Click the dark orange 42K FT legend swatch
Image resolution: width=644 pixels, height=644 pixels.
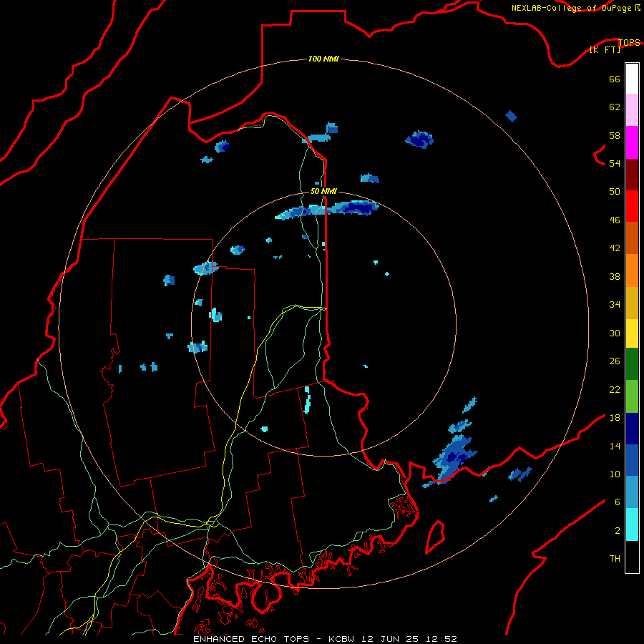click(x=632, y=238)
